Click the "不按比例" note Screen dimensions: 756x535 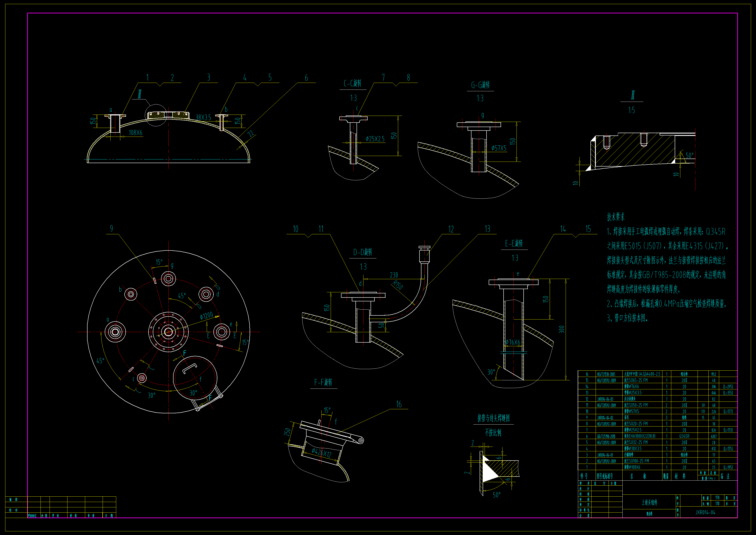click(493, 433)
